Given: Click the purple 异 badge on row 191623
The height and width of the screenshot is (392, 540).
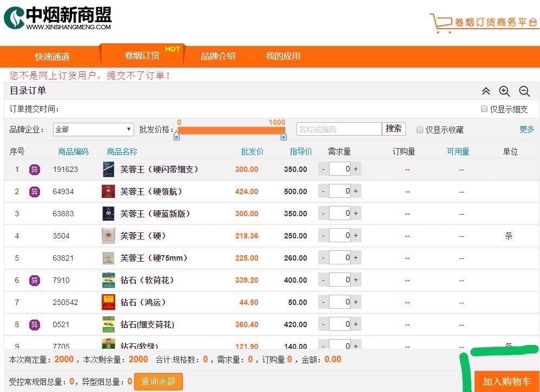Looking at the screenshot, I should point(35,169).
